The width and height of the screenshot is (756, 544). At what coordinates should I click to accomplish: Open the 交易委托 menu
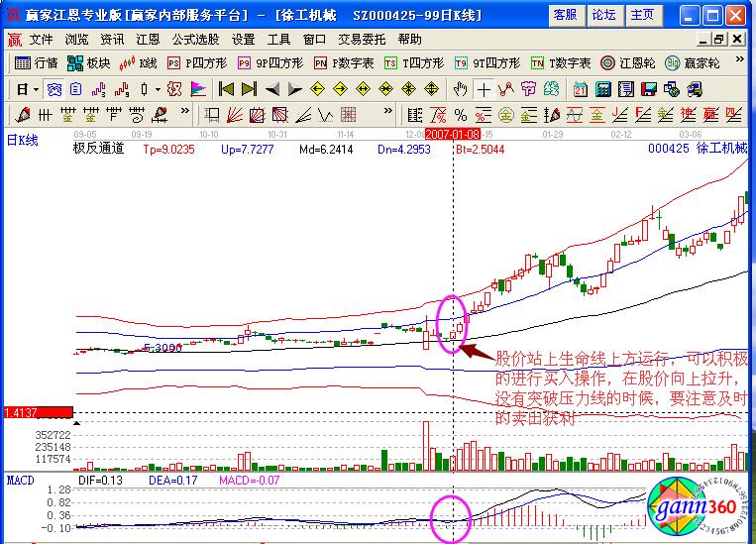[362, 40]
